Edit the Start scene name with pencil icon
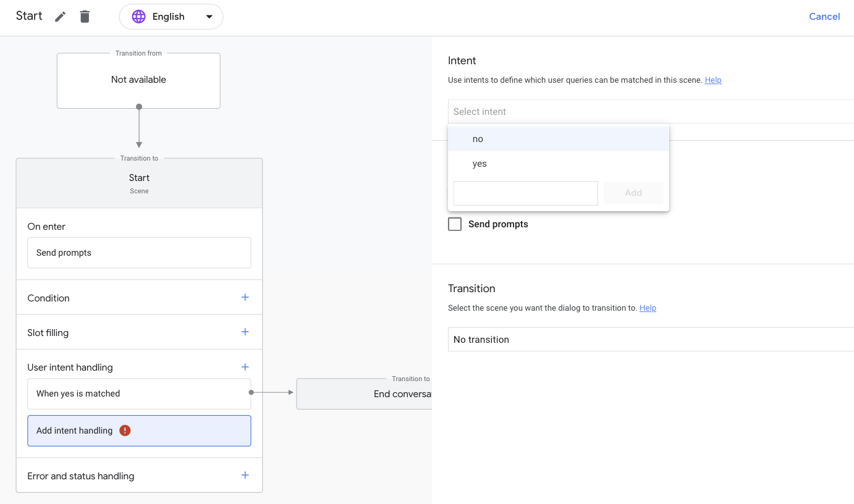The image size is (854, 504). point(59,16)
